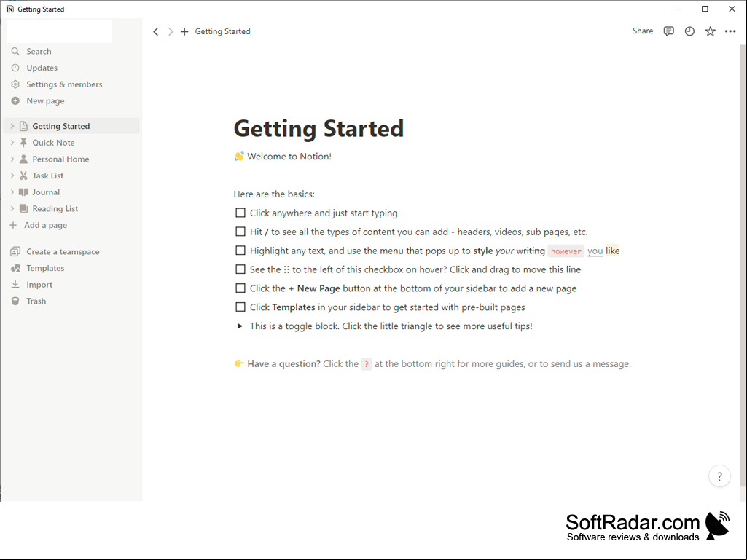Screen dimensions: 747x560
Task: Click the Quick Note pin icon
Action: tap(23, 143)
